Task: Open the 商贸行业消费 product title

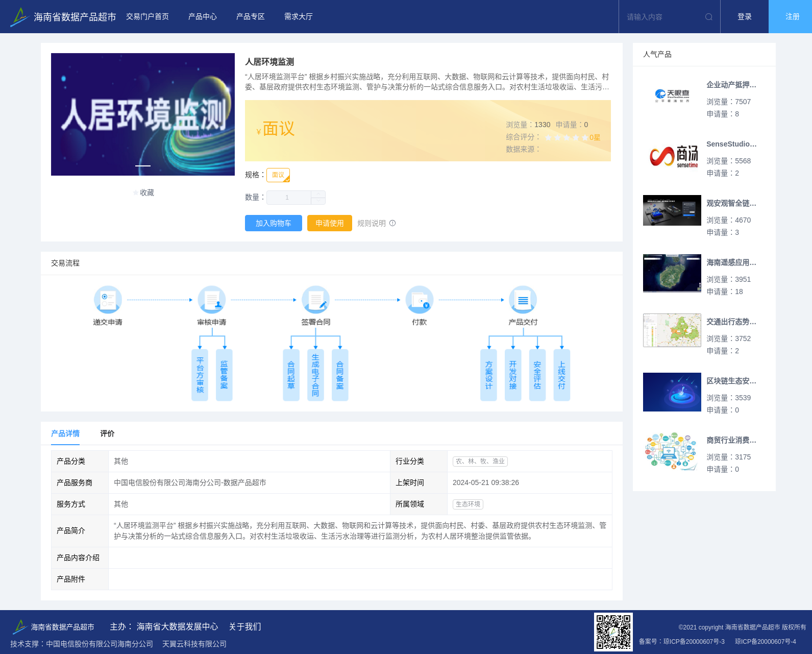Action: [731, 440]
